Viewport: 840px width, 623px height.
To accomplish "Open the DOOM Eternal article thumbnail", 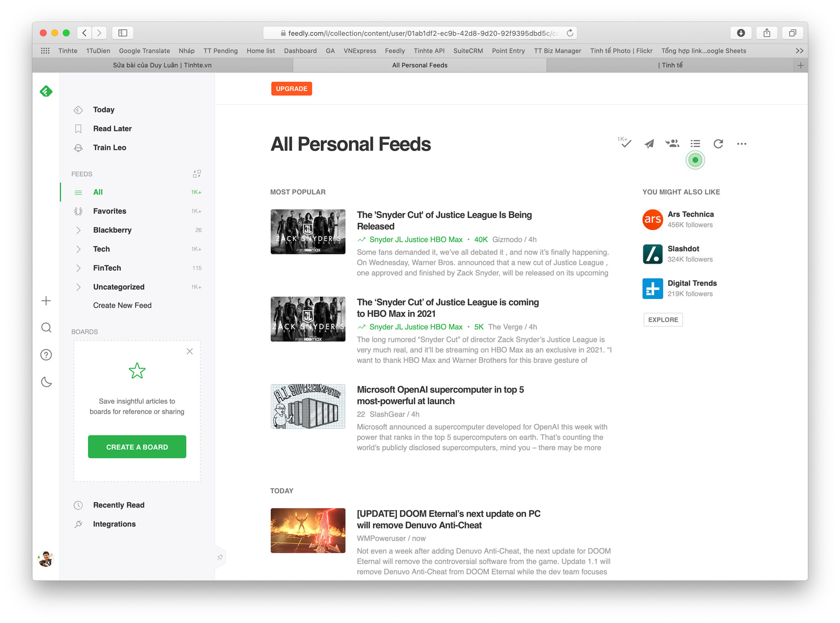I will [x=308, y=531].
